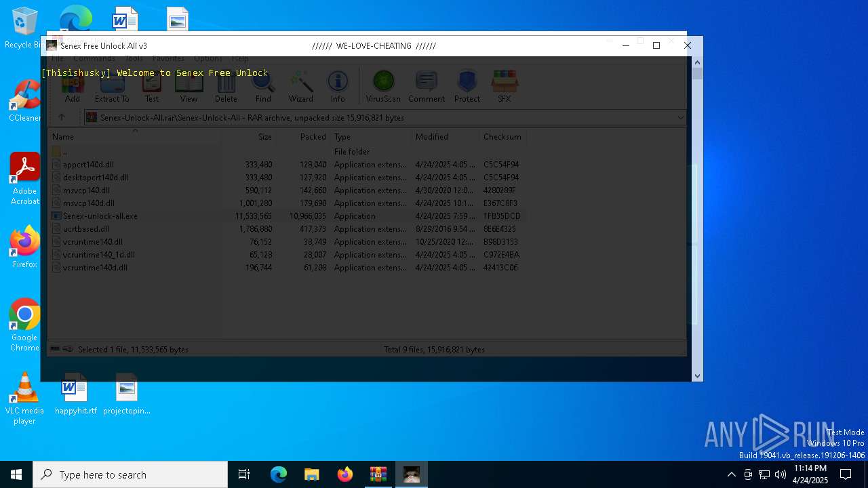Viewport: 868px width, 488px height.
Task: Click the console scrollbar up arrow
Action: pos(697,62)
